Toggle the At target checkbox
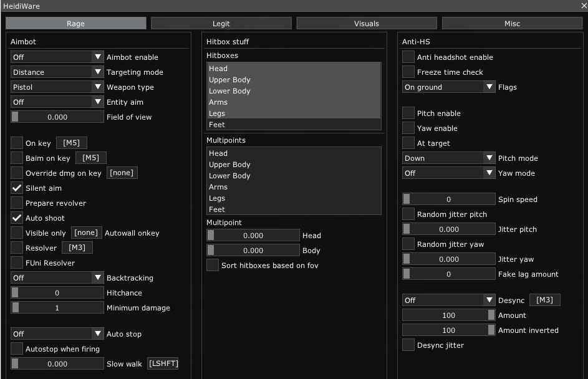 click(408, 143)
